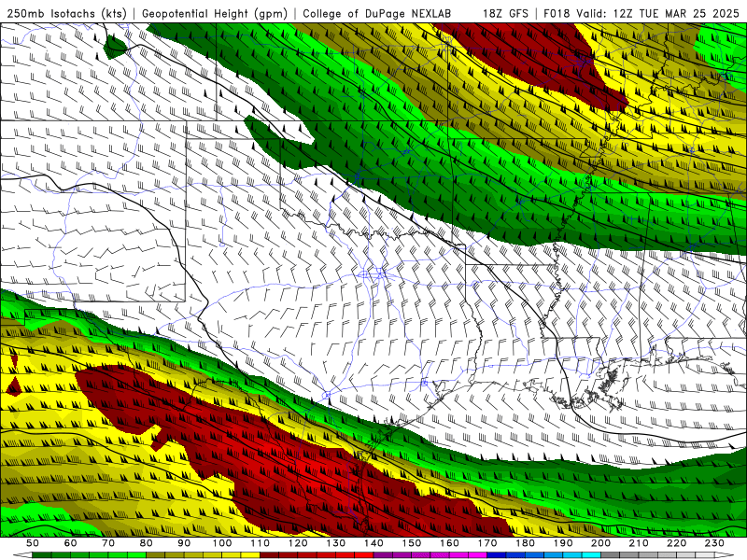Select the 130 value on the legend scale

[336, 543]
